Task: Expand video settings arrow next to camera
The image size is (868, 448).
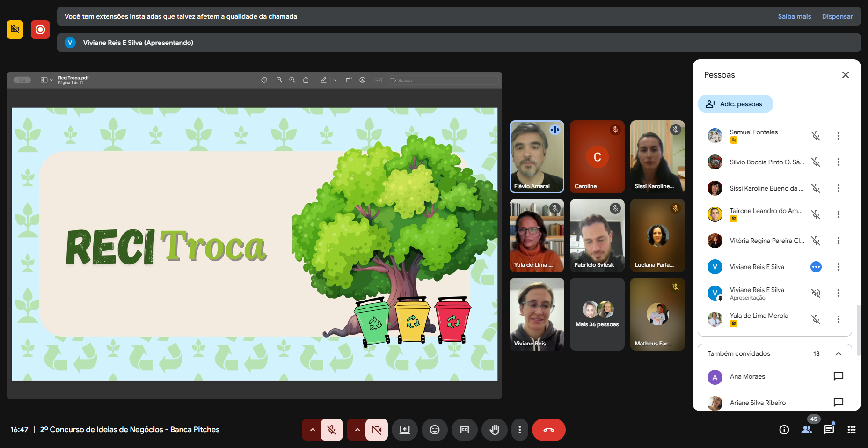Action: [357, 430]
